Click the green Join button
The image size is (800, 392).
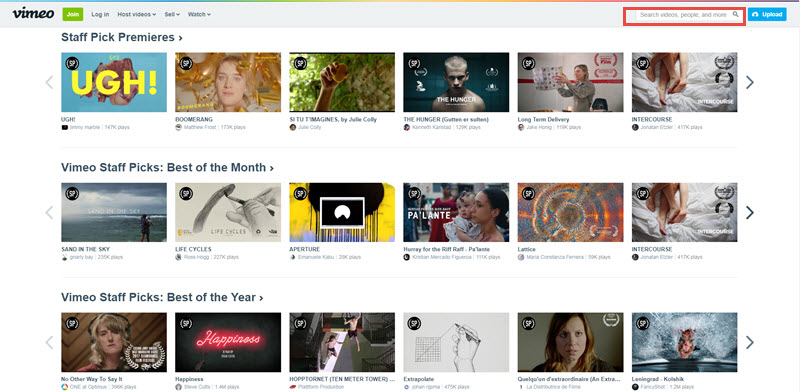73,14
